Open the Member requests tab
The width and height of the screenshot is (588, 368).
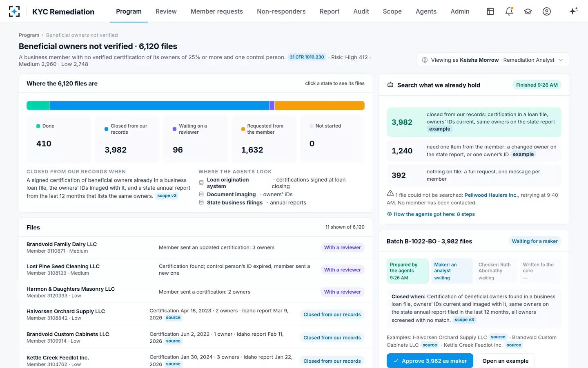click(x=217, y=11)
